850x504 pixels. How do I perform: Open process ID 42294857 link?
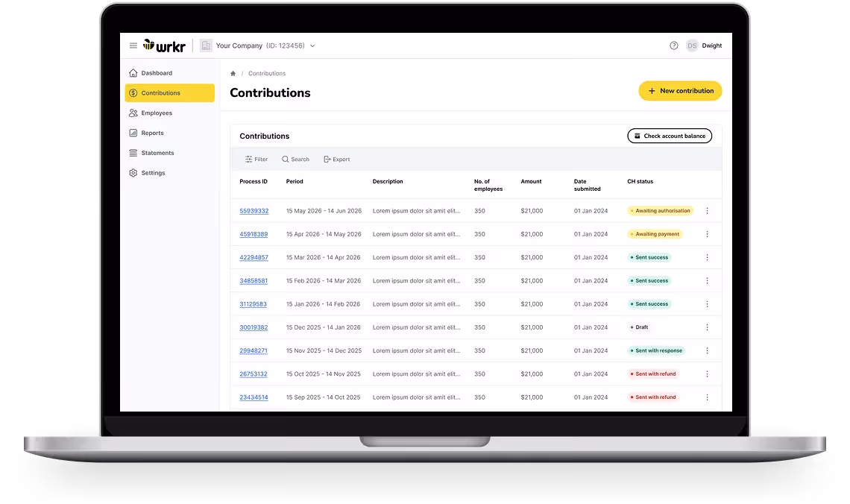coord(254,258)
